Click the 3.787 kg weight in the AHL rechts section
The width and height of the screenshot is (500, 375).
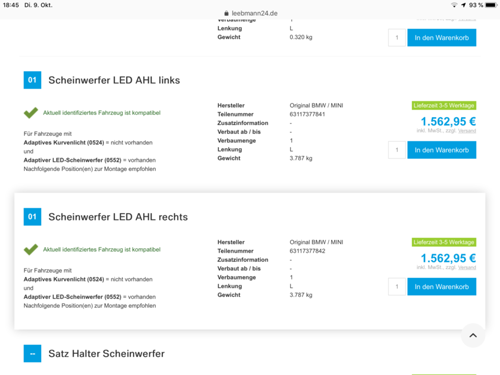pyautogui.click(x=301, y=295)
